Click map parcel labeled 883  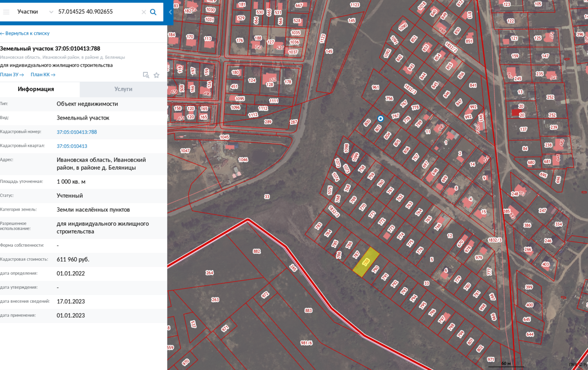coord(308,310)
